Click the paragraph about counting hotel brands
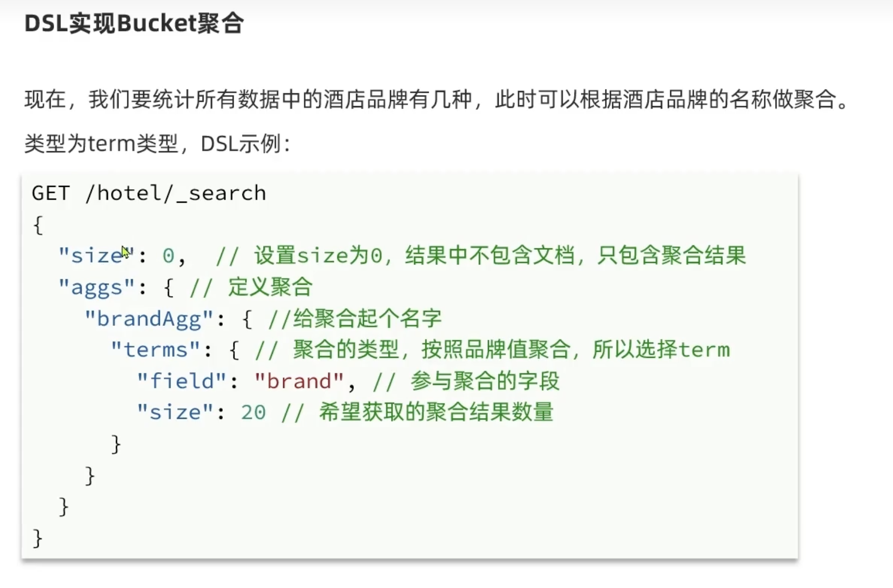 (436, 99)
